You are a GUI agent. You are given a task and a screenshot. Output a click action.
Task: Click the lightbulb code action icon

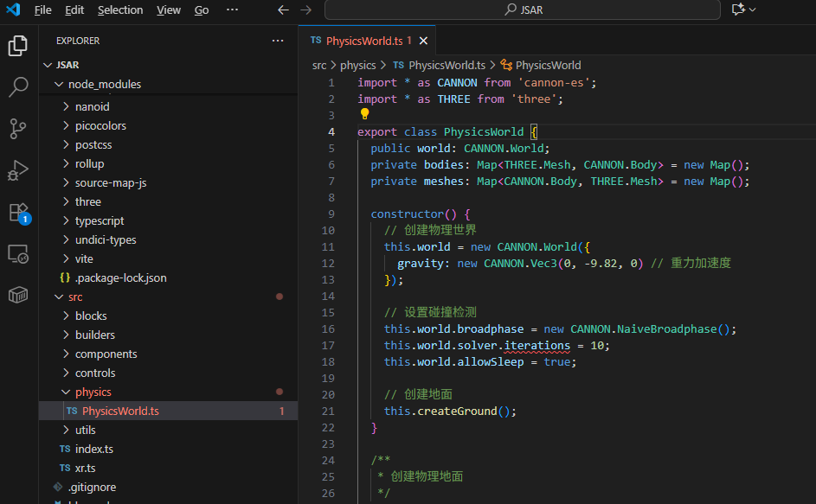[x=364, y=114]
